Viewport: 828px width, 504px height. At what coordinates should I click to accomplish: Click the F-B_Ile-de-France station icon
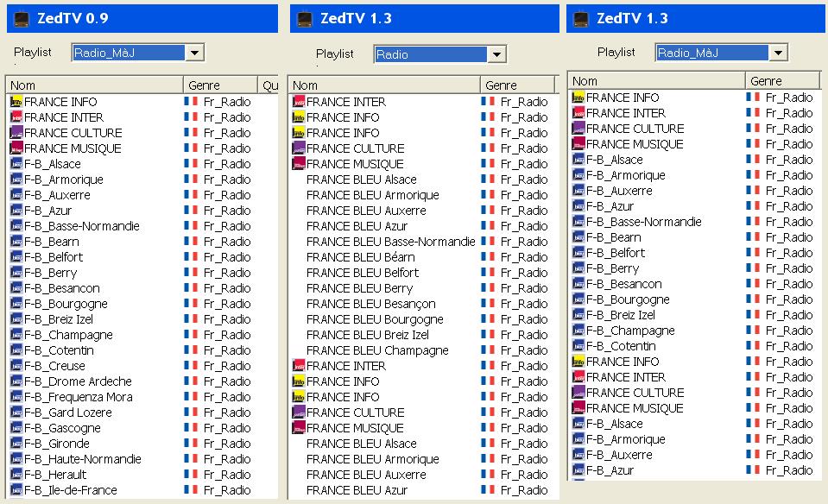pos(16,490)
